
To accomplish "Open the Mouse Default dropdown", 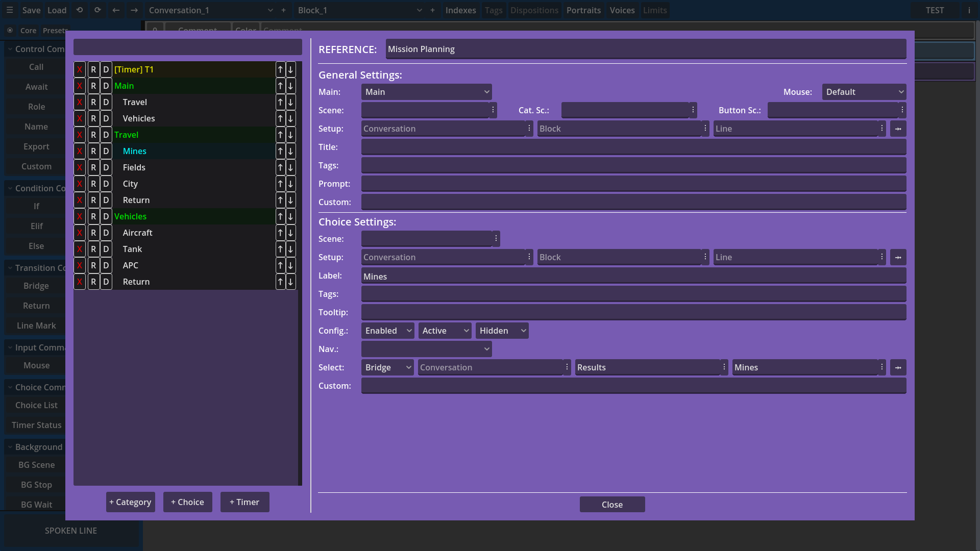I will [x=864, y=92].
